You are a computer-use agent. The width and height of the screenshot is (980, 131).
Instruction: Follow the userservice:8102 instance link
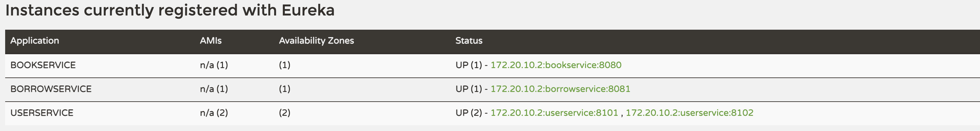point(689,113)
